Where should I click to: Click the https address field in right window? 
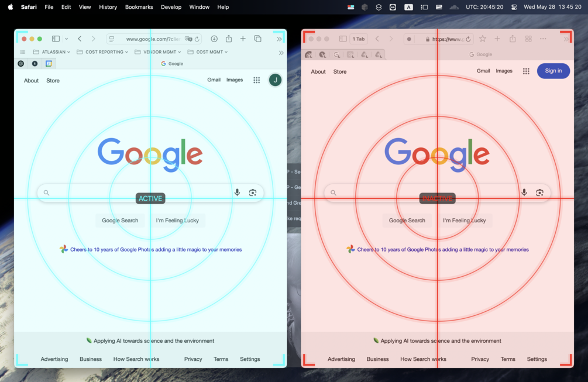tap(438, 39)
